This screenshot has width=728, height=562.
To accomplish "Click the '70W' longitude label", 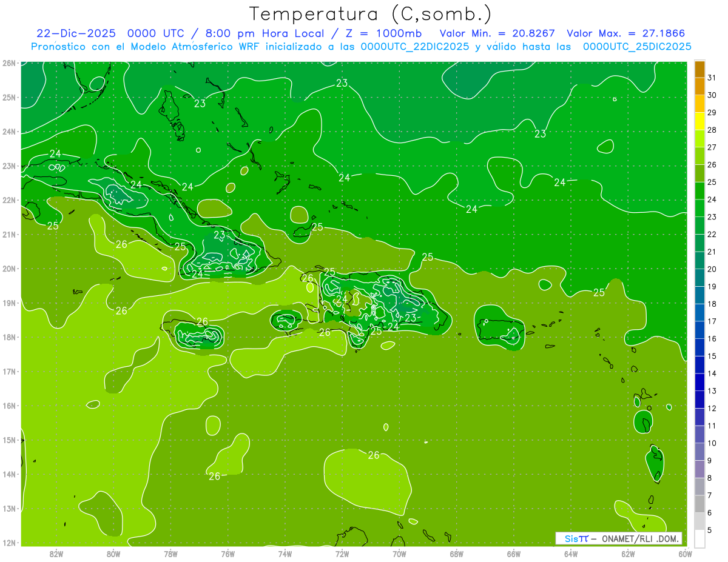I will click(399, 554).
